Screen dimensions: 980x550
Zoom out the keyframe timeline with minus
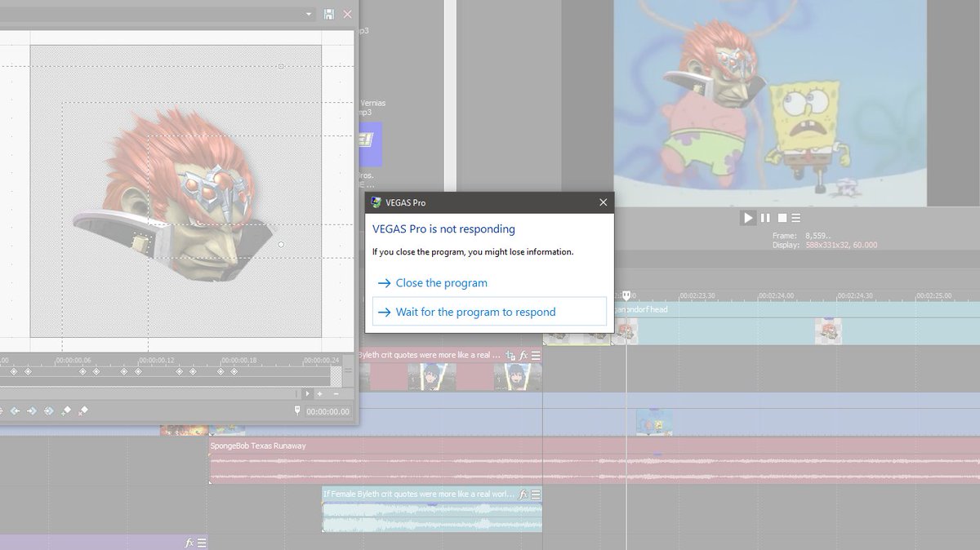click(336, 393)
